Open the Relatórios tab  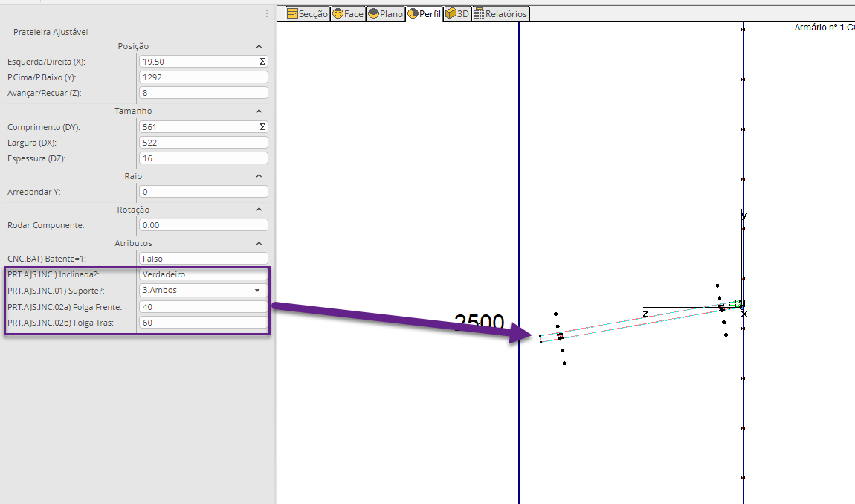tap(500, 13)
